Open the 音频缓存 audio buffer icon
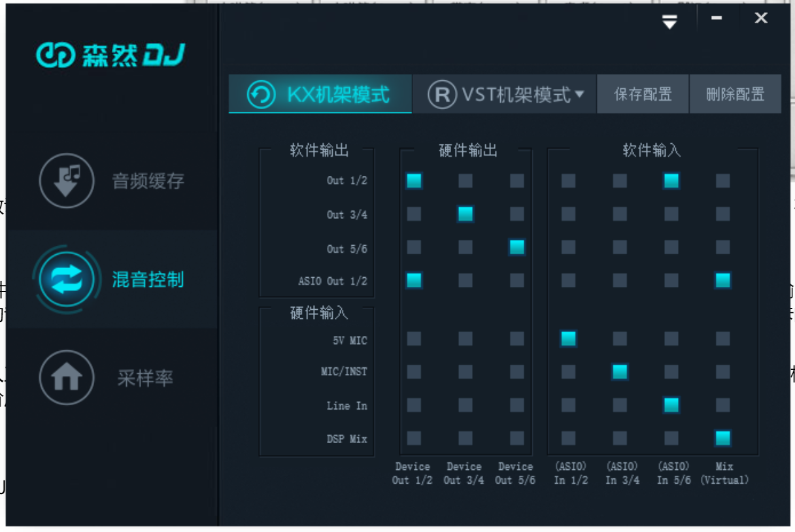The image size is (795, 532). (66, 180)
